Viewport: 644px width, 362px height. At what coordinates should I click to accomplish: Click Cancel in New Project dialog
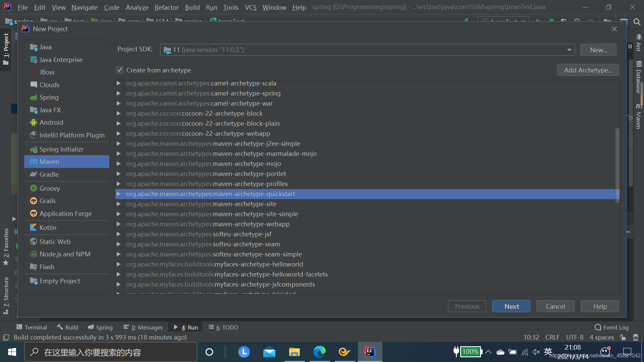tap(555, 306)
